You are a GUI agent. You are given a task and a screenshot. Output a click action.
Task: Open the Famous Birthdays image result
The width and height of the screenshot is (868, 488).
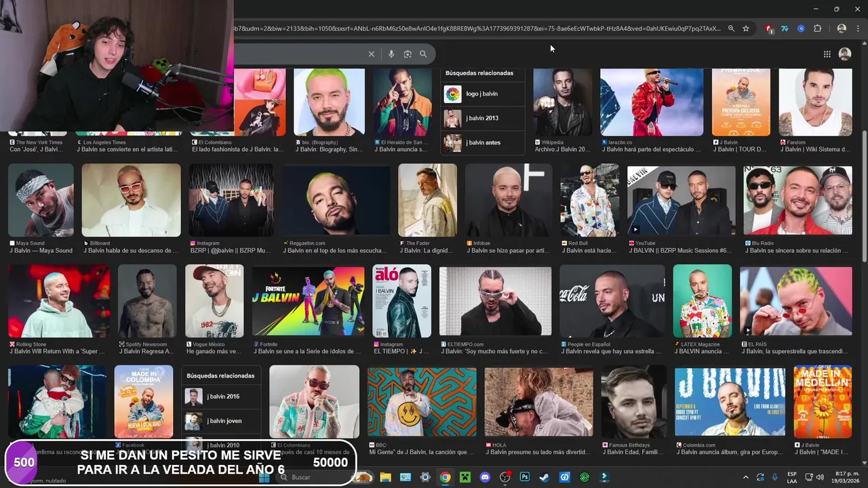(x=633, y=402)
